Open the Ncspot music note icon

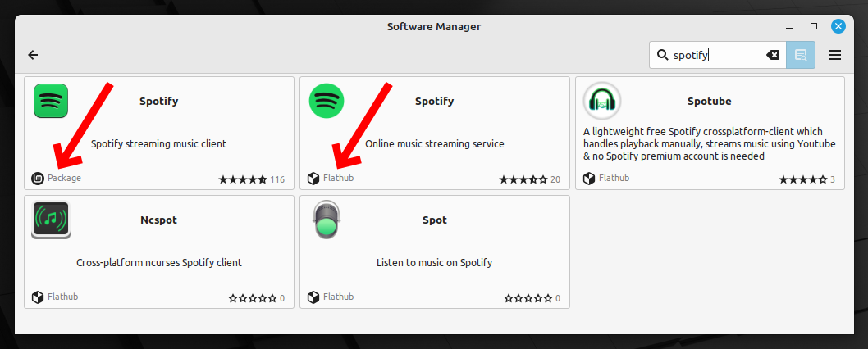pyautogui.click(x=51, y=220)
